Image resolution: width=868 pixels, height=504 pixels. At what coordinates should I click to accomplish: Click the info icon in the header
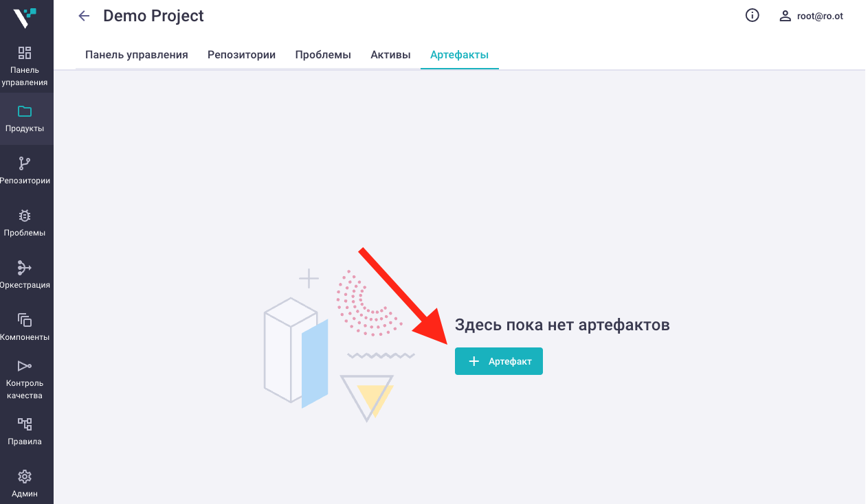[x=753, y=15]
